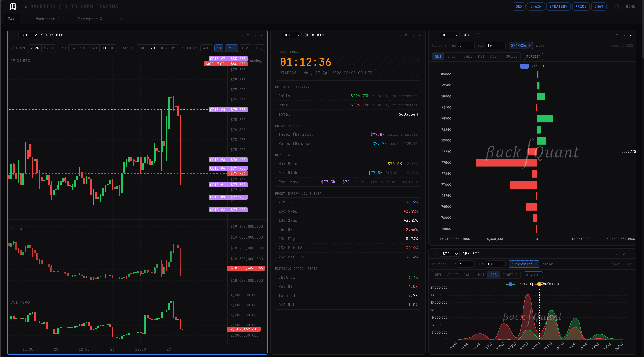Pop out the 3 expiries GEX BTC panel

624,254
